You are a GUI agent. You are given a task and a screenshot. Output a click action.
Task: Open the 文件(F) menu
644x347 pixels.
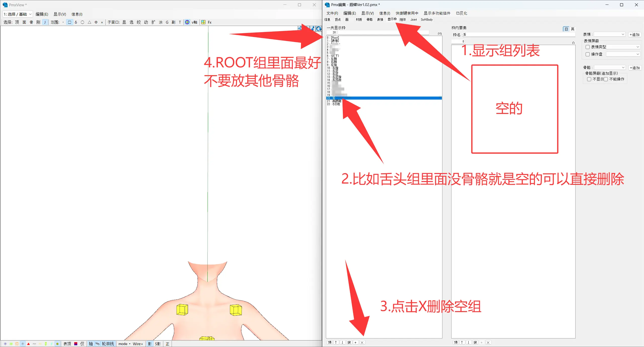[x=332, y=13]
